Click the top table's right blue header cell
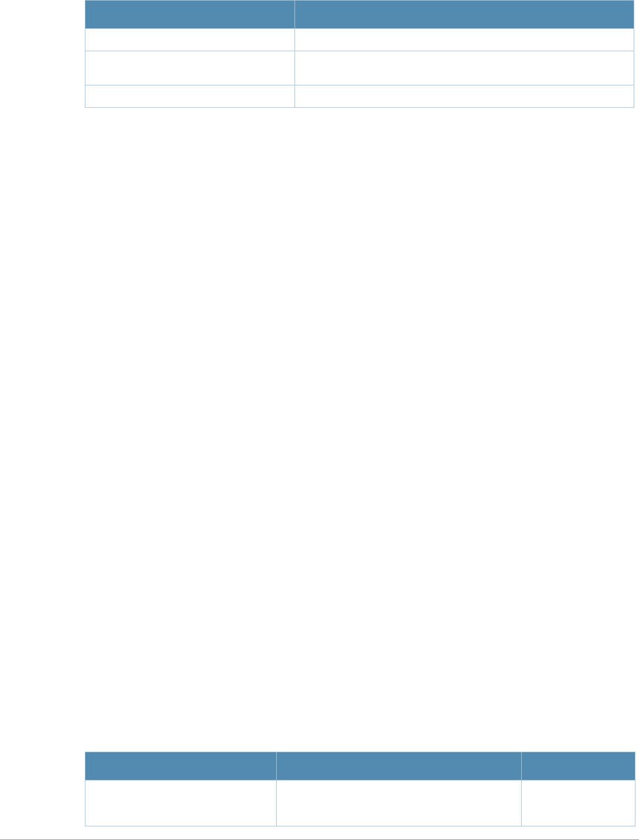This screenshot has height=840, width=639. click(x=464, y=15)
